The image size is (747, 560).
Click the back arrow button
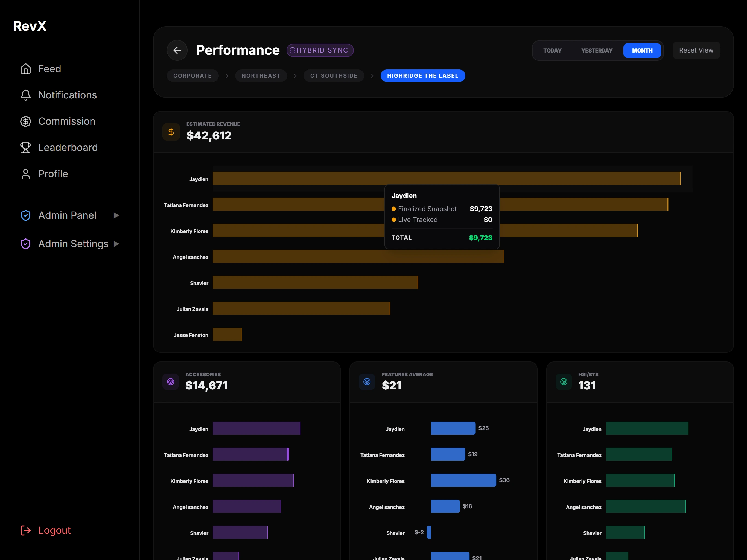click(177, 50)
